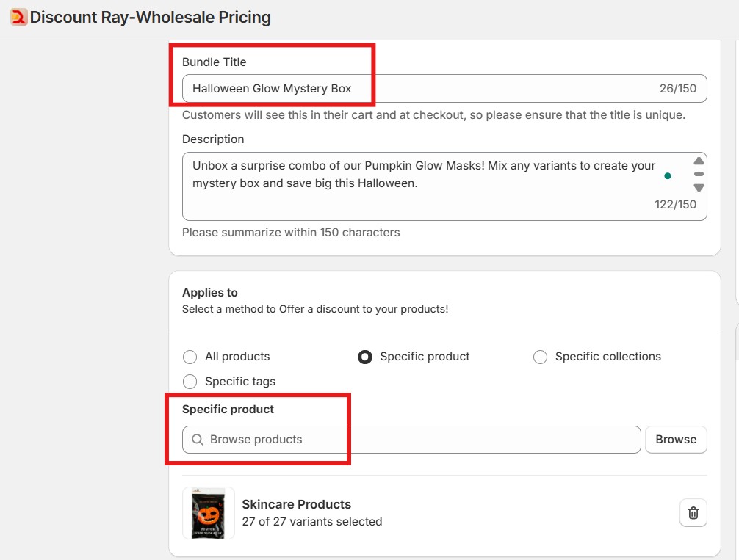The height and width of the screenshot is (560, 739).
Task: Click the Skincare Products product name
Action: pos(297,504)
